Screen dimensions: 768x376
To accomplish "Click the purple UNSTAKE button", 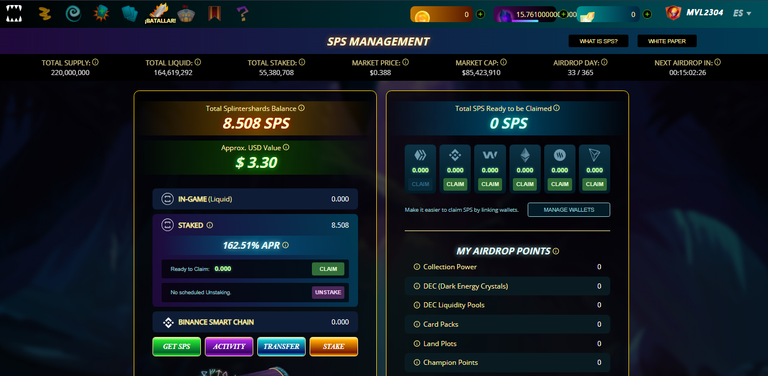I will tap(328, 292).
